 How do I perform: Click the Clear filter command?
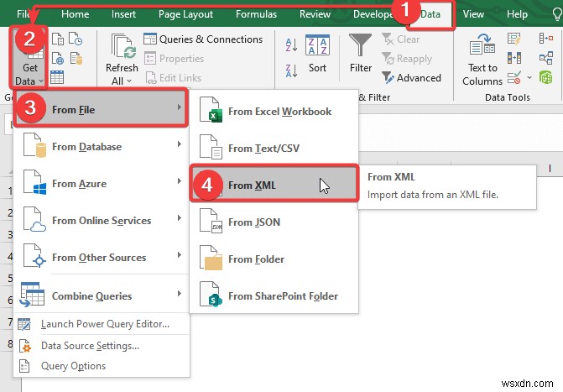click(x=401, y=39)
